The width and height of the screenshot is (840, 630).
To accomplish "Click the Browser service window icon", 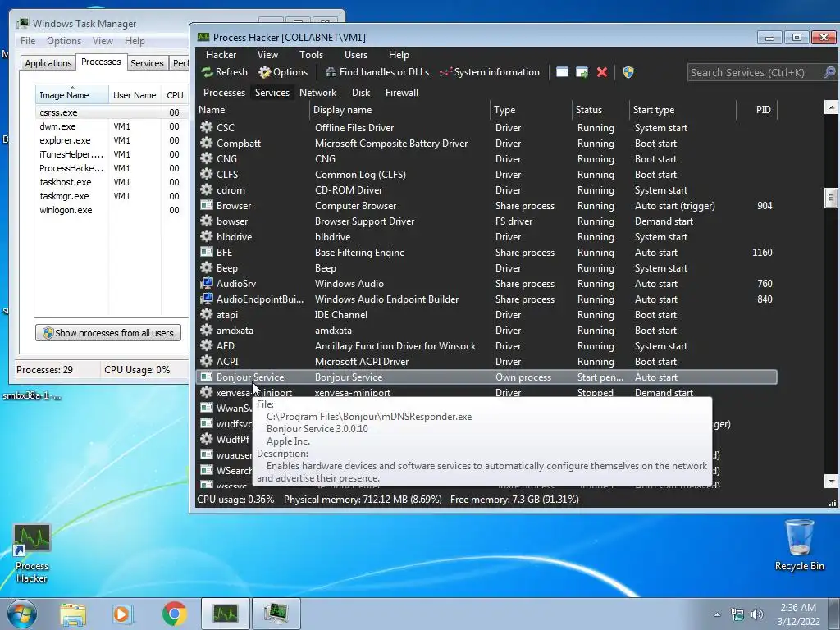I will [206, 205].
